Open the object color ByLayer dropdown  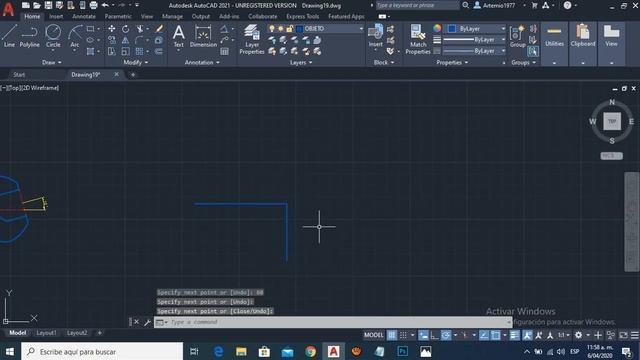[x=476, y=29]
